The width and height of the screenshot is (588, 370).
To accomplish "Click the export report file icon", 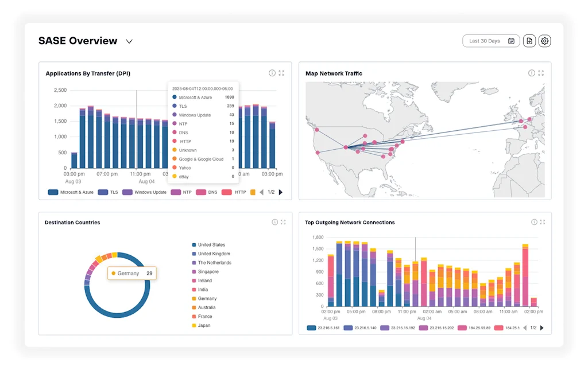I will [x=529, y=41].
